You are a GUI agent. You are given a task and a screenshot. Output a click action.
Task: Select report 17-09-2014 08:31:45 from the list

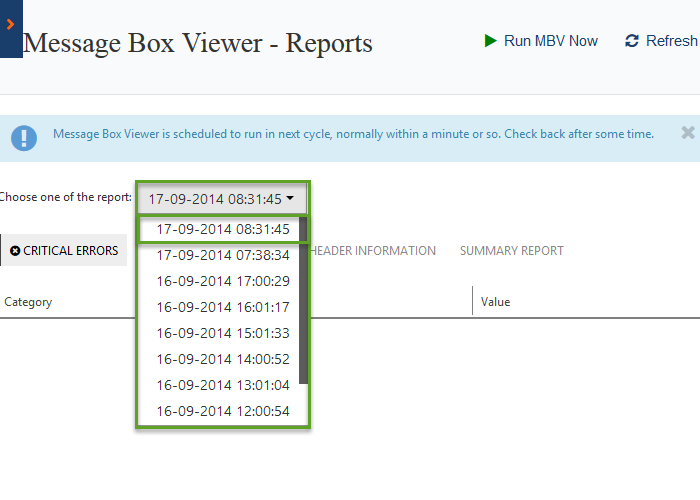pos(222,229)
